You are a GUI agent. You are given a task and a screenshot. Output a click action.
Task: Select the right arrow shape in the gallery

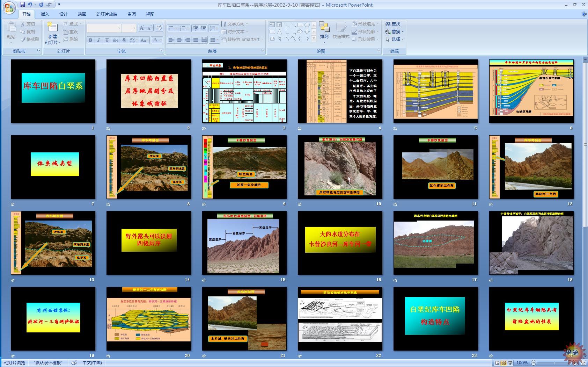coord(300,32)
